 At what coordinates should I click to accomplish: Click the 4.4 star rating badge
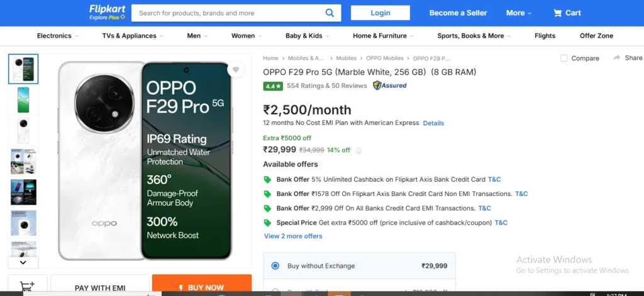(x=273, y=86)
